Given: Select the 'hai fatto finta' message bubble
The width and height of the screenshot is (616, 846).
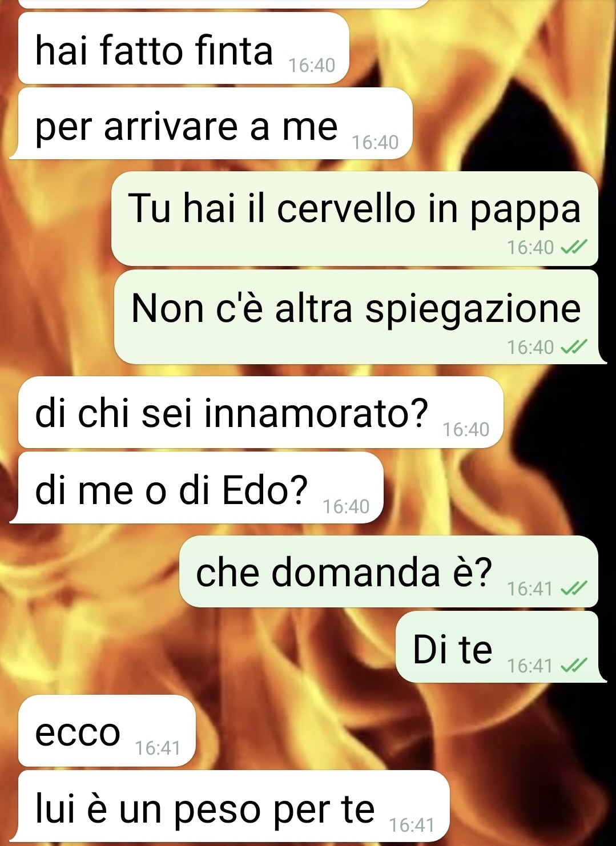Looking at the screenshot, I should pyautogui.click(x=183, y=48).
